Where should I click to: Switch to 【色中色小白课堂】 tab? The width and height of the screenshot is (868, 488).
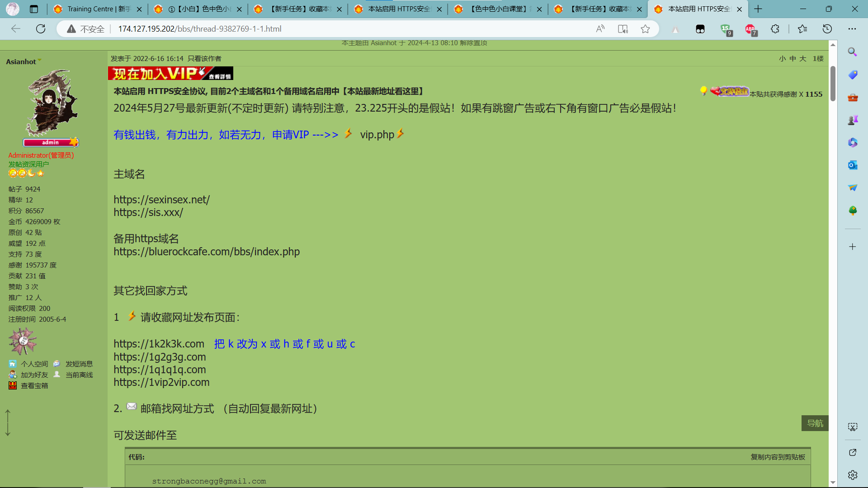pyautogui.click(x=498, y=9)
